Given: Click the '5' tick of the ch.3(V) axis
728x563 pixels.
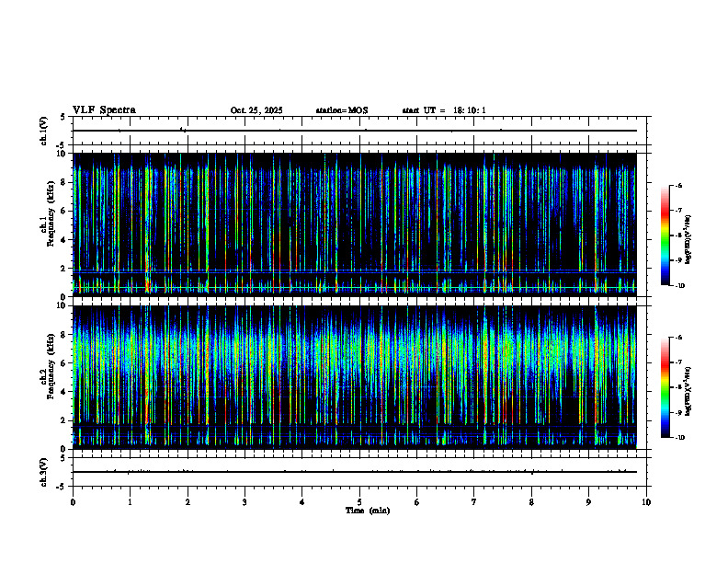Looking at the screenshot, I should (x=63, y=458).
